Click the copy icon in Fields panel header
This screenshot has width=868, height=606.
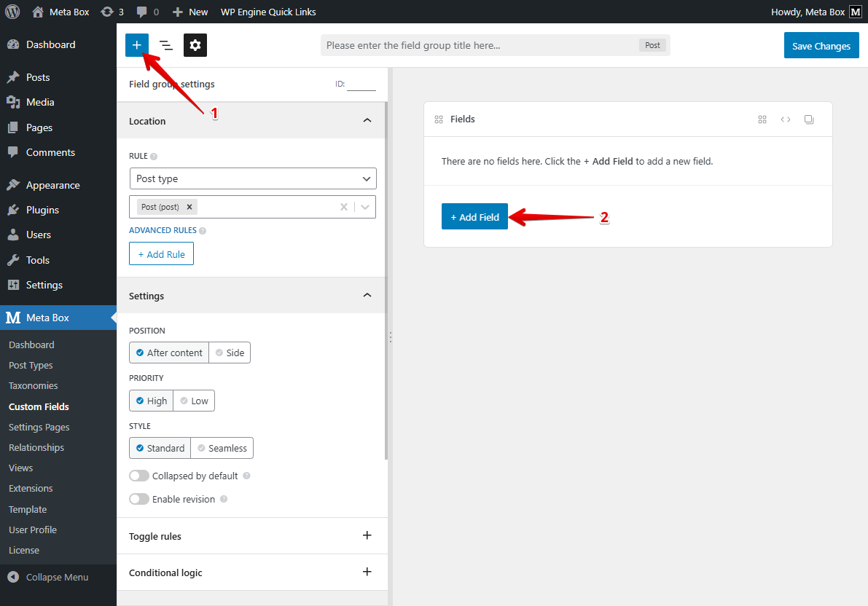click(809, 119)
